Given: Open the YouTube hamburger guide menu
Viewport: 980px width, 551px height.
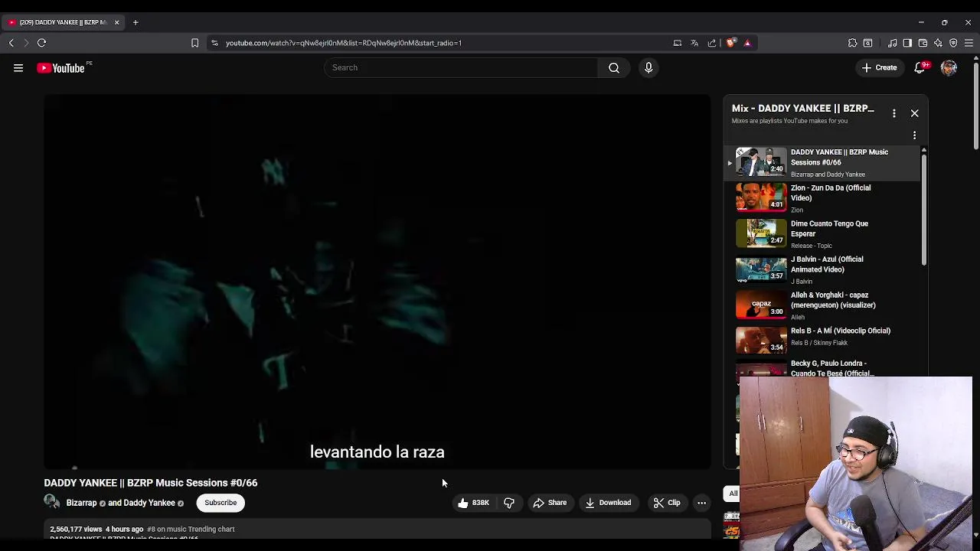Looking at the screenshot, I should click(18, 68).
